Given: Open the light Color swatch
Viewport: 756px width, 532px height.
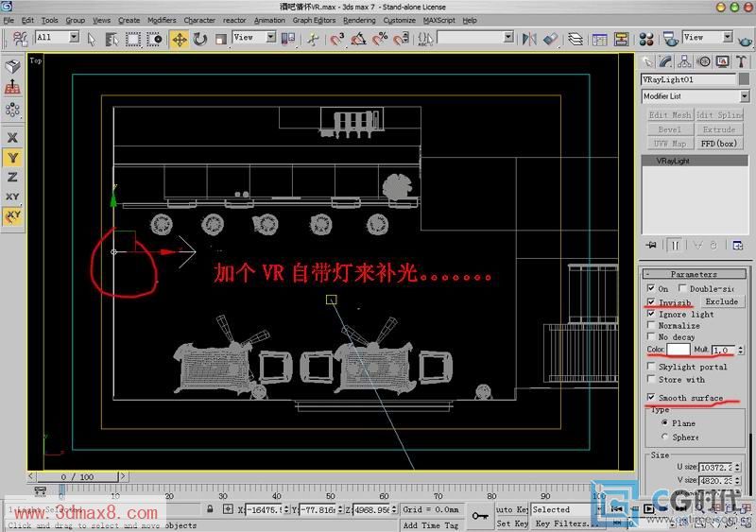Looking at the screenshot, I should tap(679, 350).
